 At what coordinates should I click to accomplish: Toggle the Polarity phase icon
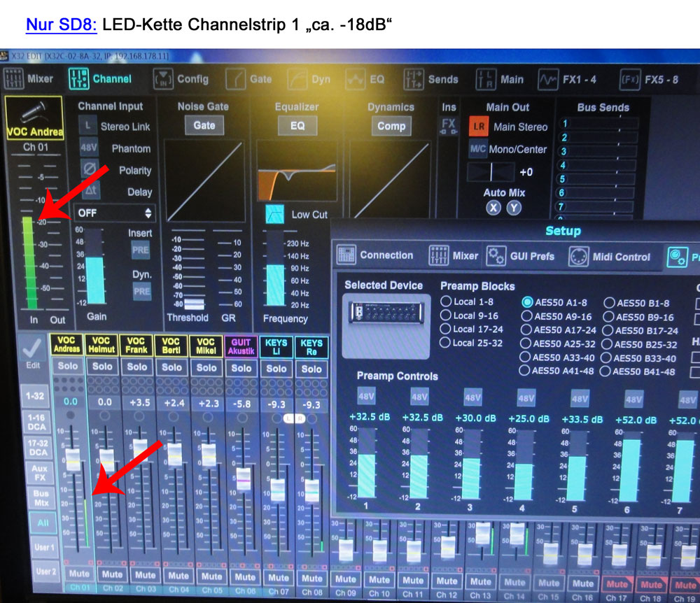[x=90, y=169]
